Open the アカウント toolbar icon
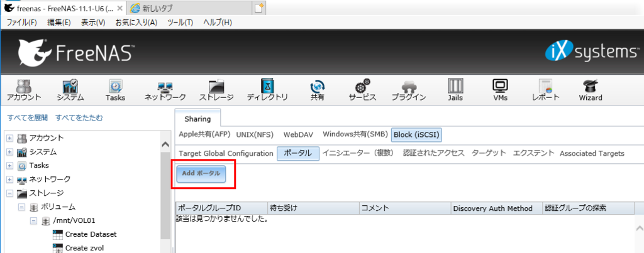This screenshot has width=644, height=253. (24, 90)
